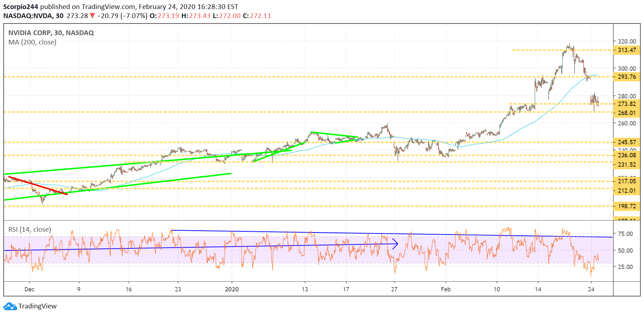Image resolution: width=644 pixels, height=316 pixels.
Task: Click the opening price O:273.19
Action: [x=164, y=16]
